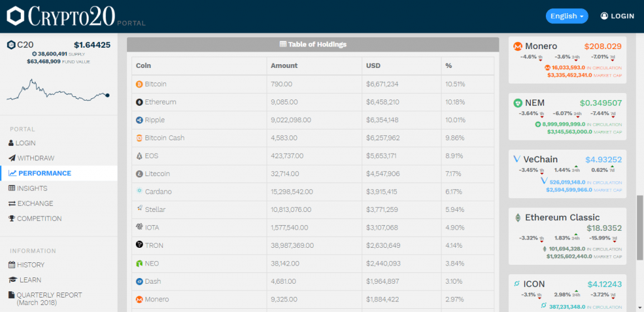Click the Ripple percentage 10.01%

click(x=455, y=120)
